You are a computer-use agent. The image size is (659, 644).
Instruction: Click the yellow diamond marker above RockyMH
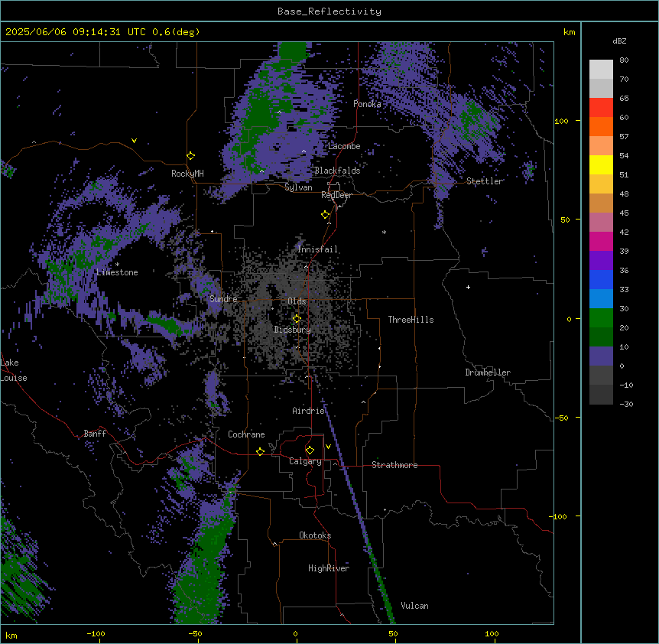click(x=191, y=155)
